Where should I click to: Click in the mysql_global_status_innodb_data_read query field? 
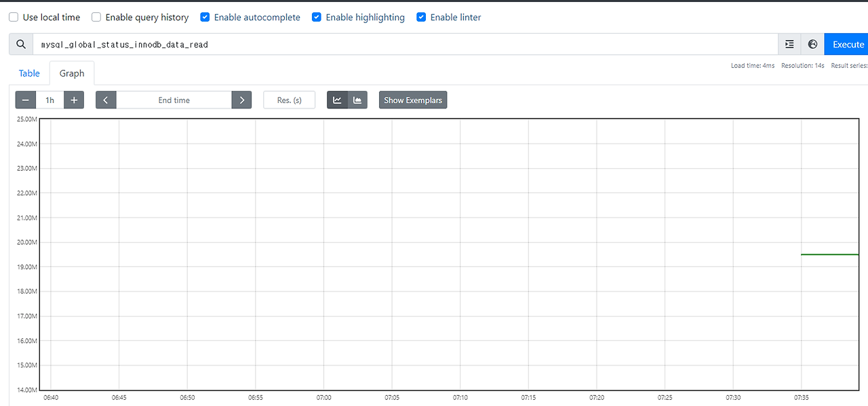pos(405,44)
